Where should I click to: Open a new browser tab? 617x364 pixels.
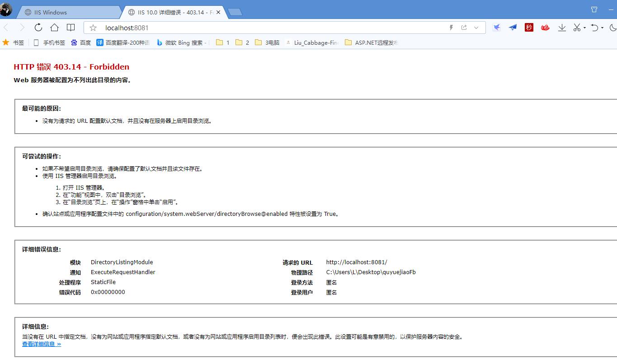coord(235,12)
